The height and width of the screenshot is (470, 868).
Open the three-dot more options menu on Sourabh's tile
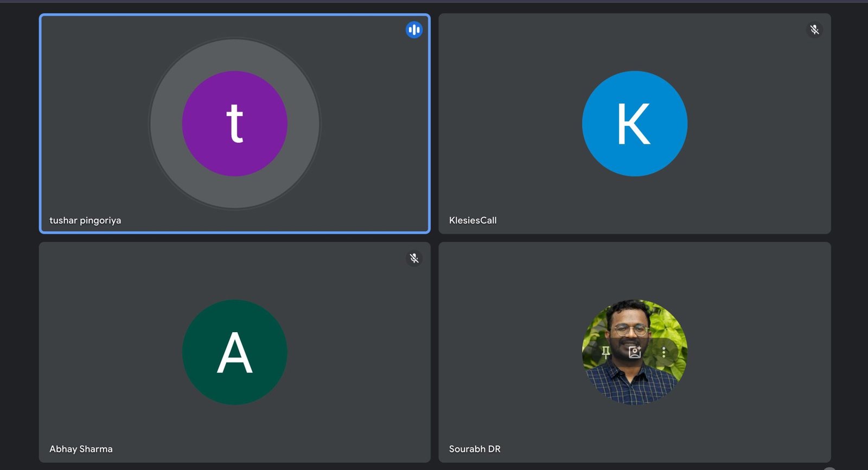pyautogui.click(x=663, y=352)
